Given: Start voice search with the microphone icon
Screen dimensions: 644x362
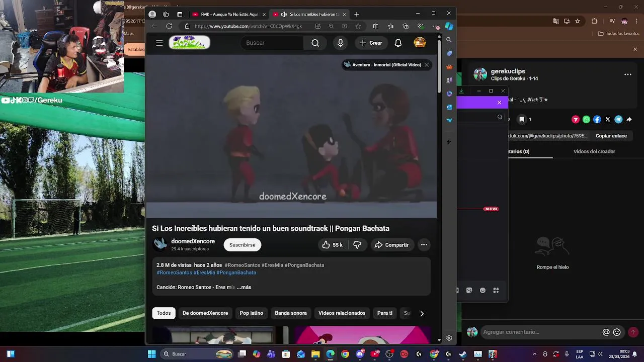Looking at the screenshot, I should [x=341, y=43].
